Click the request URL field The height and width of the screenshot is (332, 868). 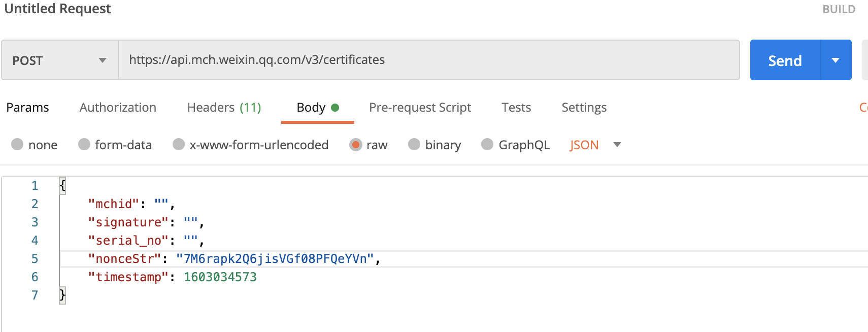coord(428,60)
